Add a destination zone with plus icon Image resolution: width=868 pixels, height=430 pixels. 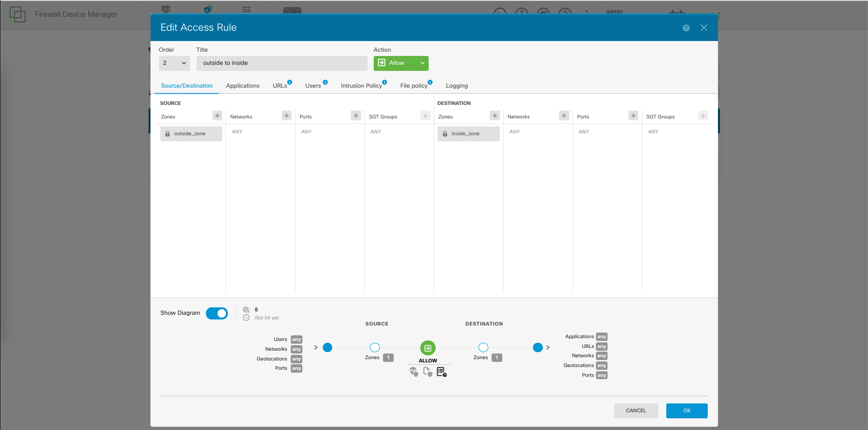click(495, 116)
